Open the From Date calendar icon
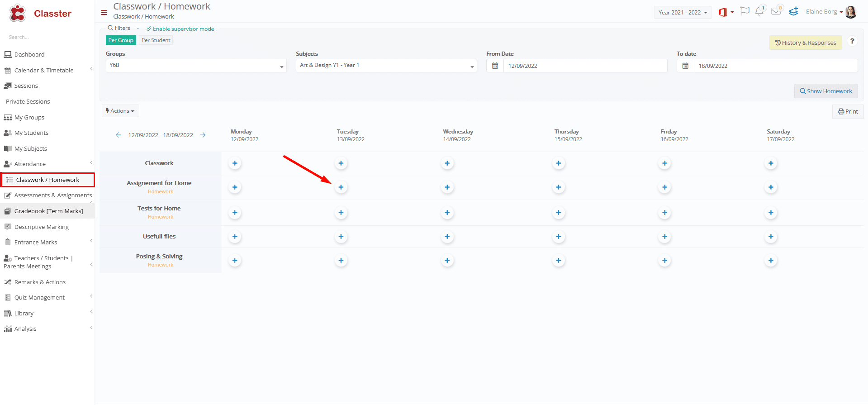The image size is (868, 405). 495,66
